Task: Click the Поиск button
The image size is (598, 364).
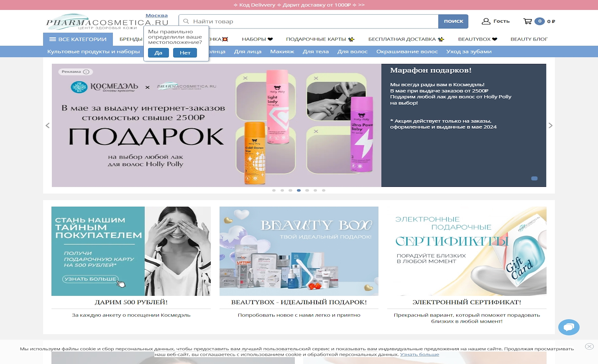Action: click(x=453, y=21)
